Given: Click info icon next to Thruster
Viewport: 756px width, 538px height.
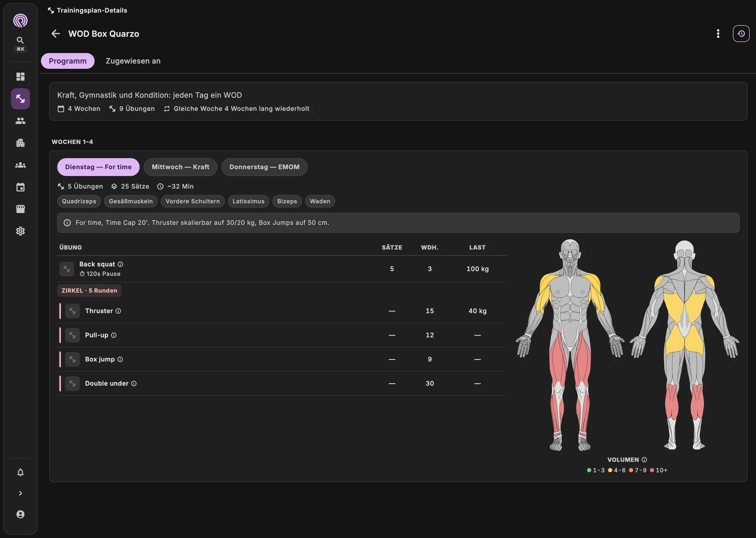Looking at the screenshot, I should (x=118, y=311).
